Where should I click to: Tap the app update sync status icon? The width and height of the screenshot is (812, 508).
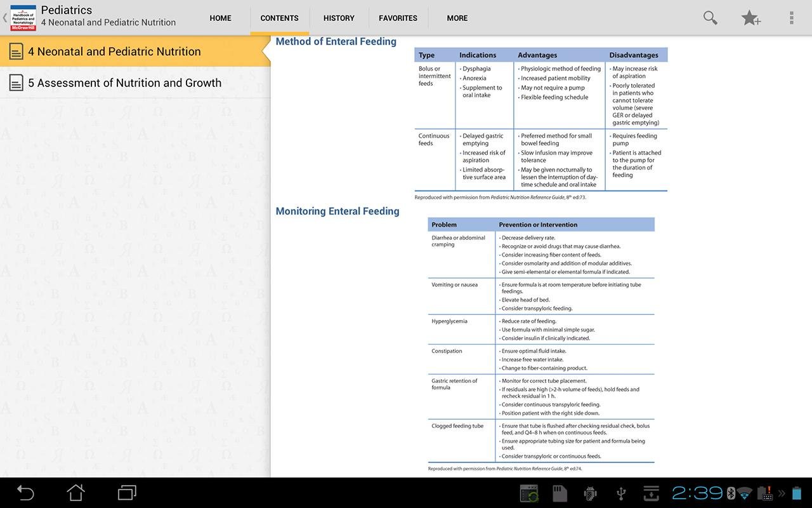(529, 493)
